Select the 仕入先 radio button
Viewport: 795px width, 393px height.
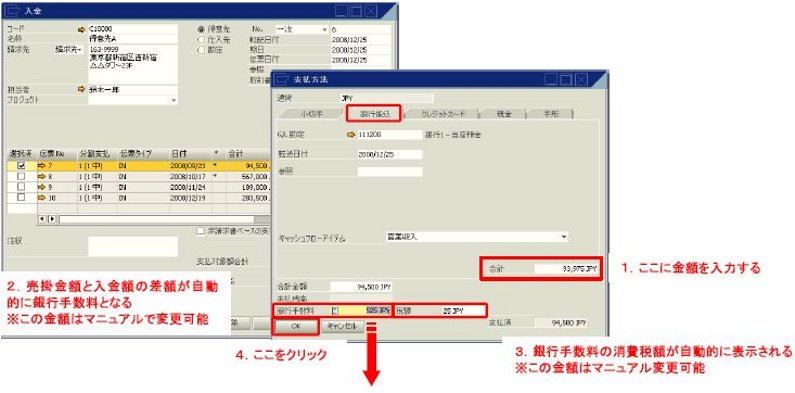coord(201,40)
